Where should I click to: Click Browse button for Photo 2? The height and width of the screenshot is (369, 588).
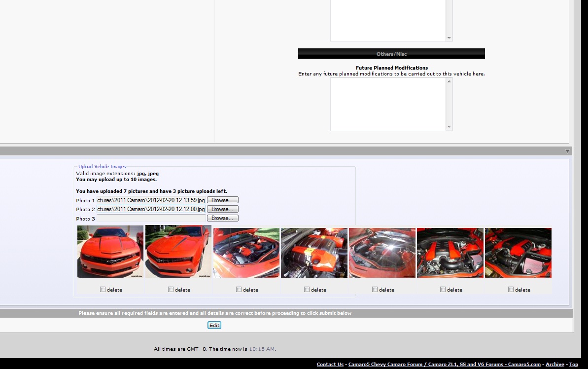pos(223,209)
